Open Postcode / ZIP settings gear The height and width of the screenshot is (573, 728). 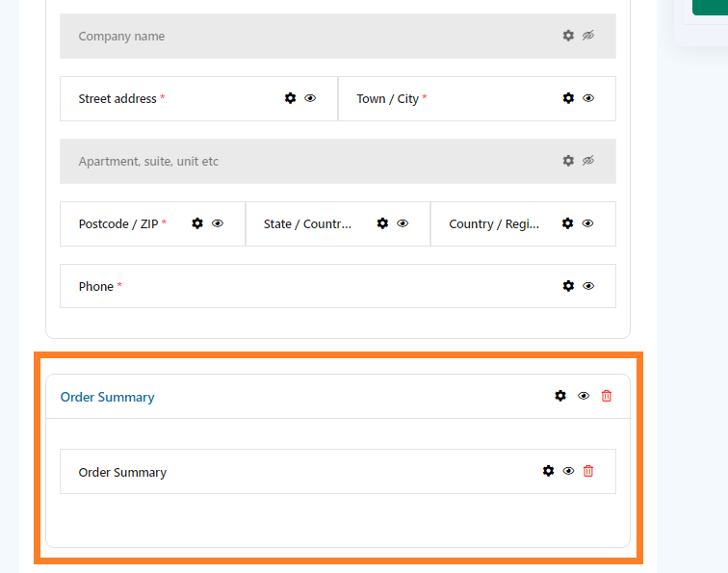[x=197, y=223]
